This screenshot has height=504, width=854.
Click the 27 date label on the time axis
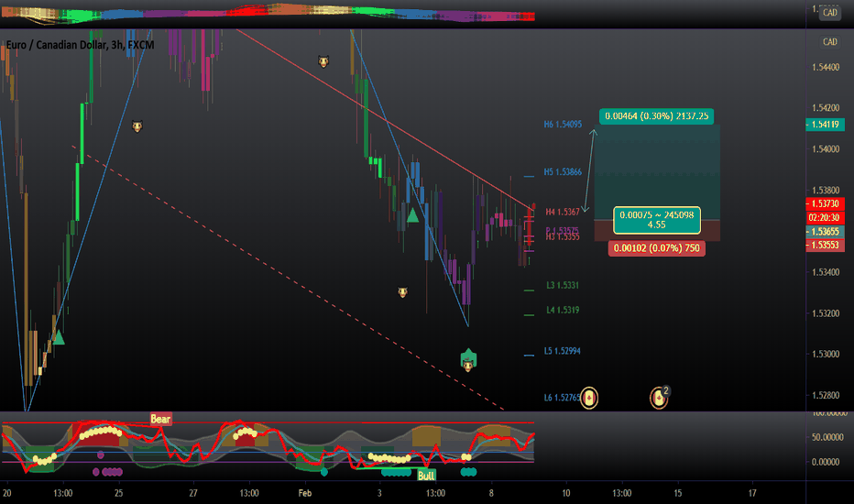193,493
